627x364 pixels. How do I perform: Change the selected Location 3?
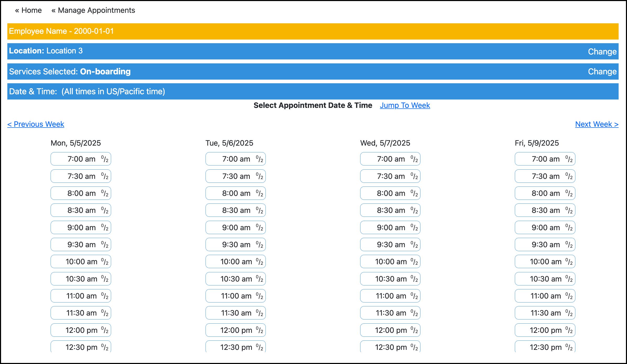pyautogui.click(x=602, y=52)
